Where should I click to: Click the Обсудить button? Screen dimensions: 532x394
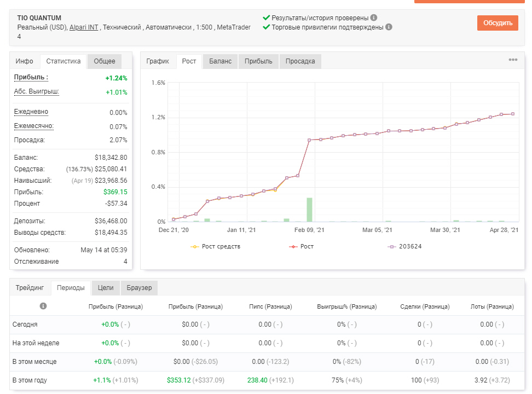(498, 23)
